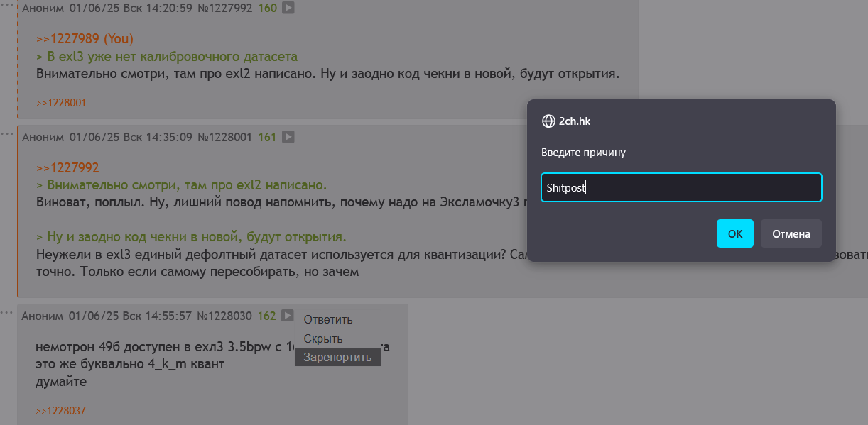Follow the reply link >>1228001

coord(61,103)
